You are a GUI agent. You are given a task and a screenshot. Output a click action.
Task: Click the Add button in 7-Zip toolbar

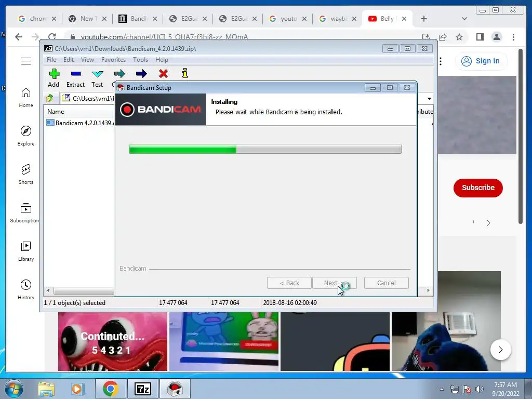(54, 78)
